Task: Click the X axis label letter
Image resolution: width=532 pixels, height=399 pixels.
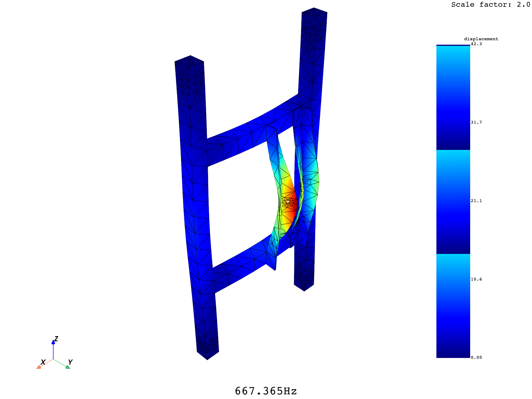Action: click(x=43, y=362)
